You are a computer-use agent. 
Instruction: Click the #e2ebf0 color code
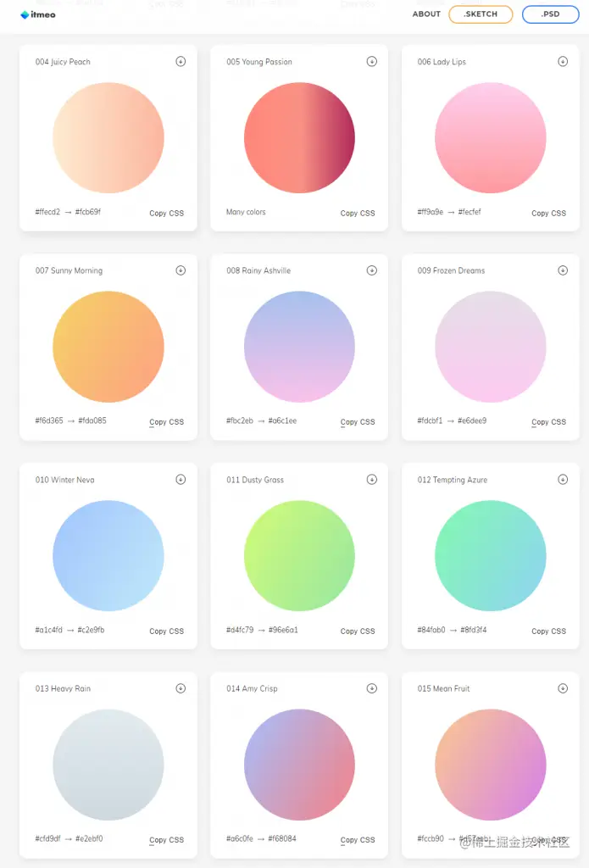tap(89, 838)
